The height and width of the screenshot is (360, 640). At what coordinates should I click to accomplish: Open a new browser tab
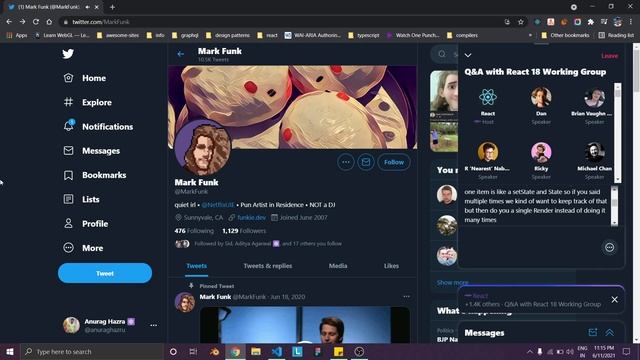[112, 7]
